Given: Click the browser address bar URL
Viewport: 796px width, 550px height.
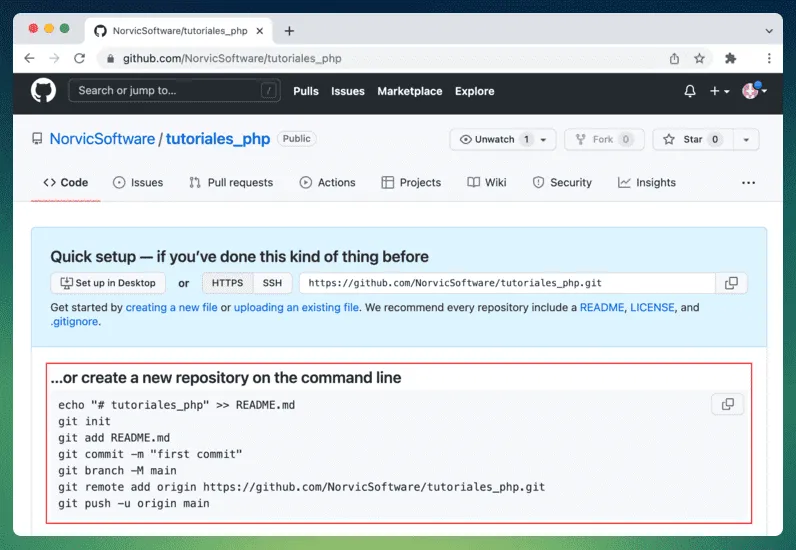Looking at the screenshot, I should [232, 58].
